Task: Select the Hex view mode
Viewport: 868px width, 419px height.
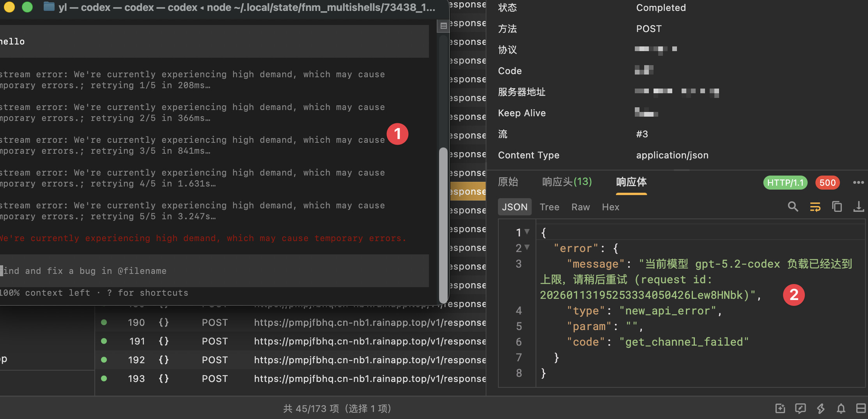Action: click(611, 207)
